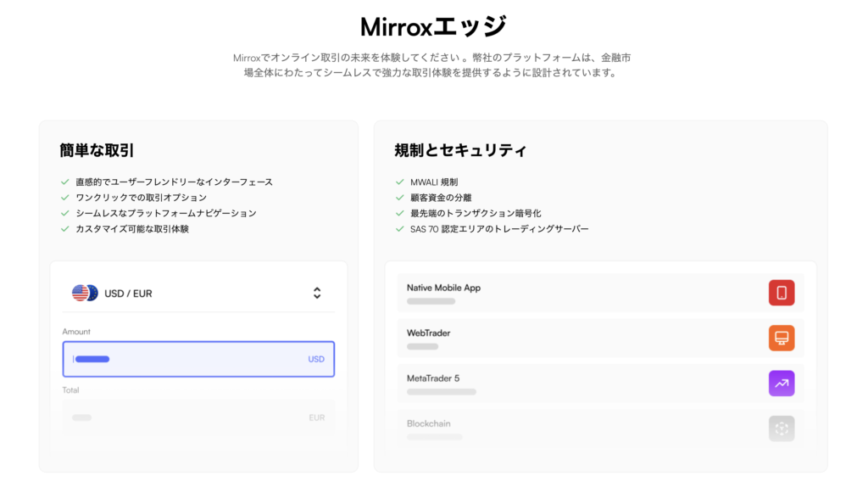Click the text カスタマイズ可能な取引体験
This screenshot has height=487, width=868.
(132, 229)
